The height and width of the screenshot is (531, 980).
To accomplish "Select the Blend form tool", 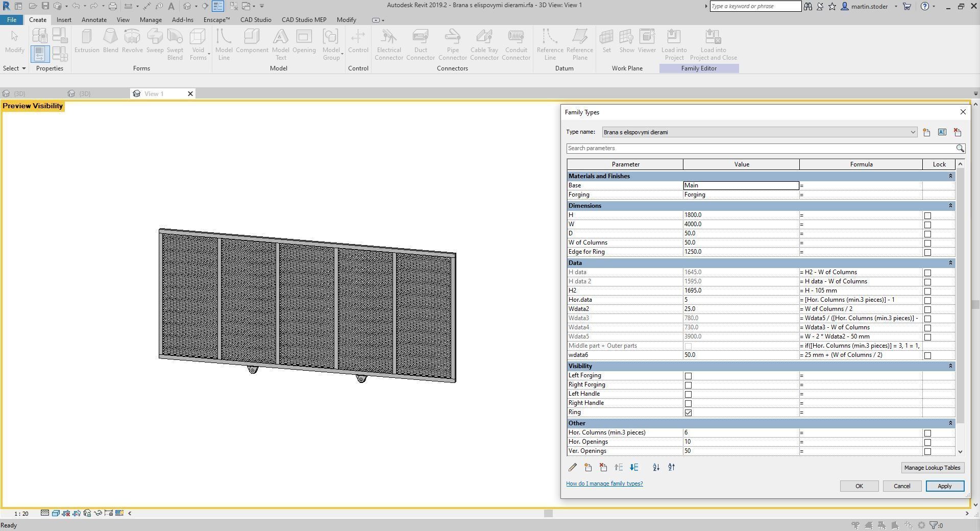I will pos(110,41).
